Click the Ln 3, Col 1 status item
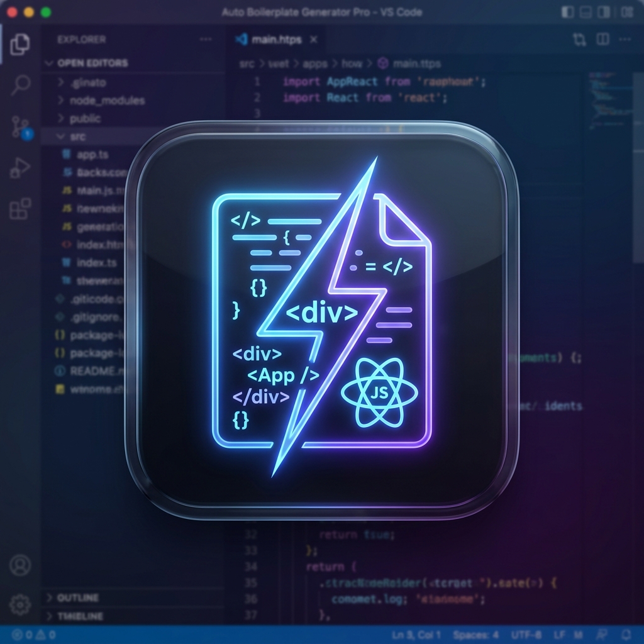The width and height of the screenshot is (644, 644). tap(416, 635)
